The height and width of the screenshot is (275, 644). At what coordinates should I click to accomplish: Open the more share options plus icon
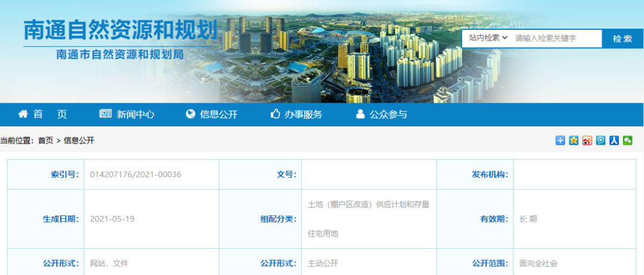point(560,140)
